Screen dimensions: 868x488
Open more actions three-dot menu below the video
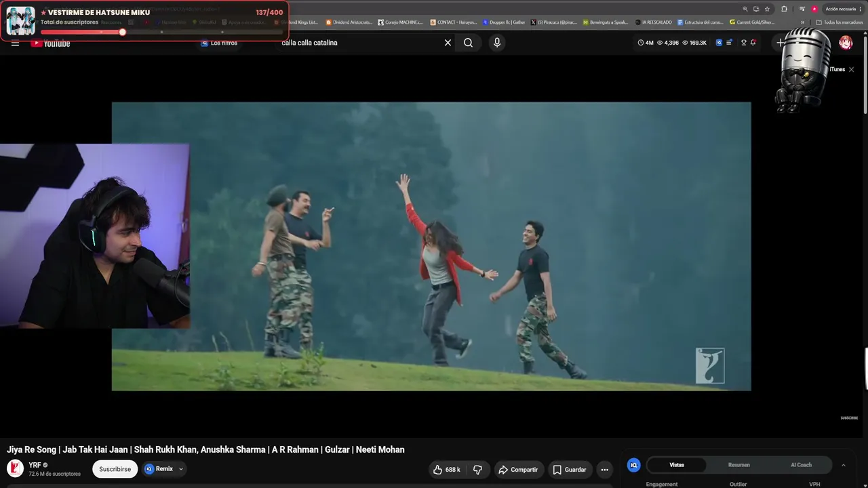tap(604, 470)
